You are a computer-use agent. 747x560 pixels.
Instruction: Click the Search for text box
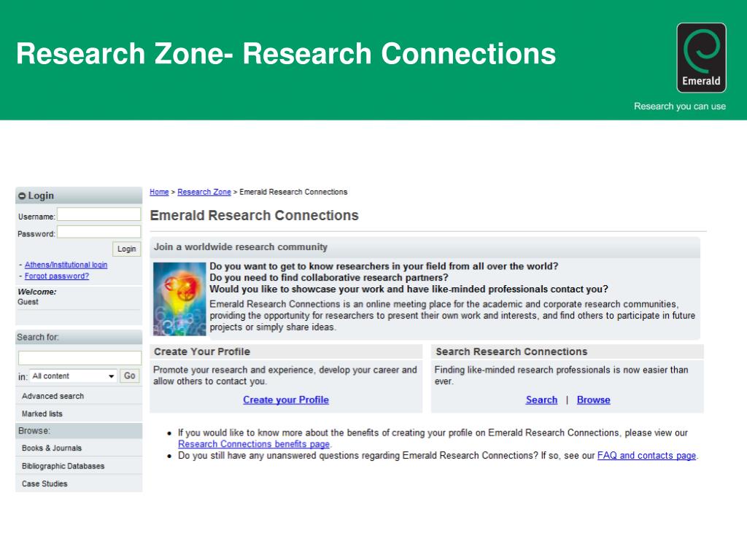tap(80, 357)
